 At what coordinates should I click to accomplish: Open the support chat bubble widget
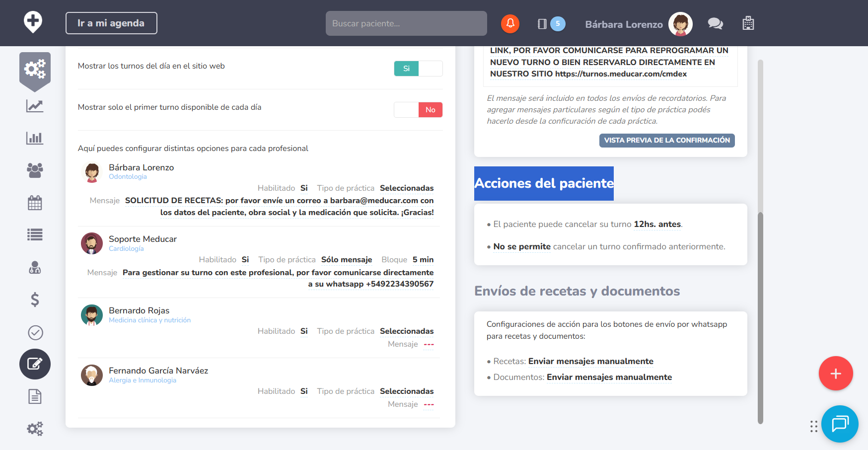pos(840,424)
